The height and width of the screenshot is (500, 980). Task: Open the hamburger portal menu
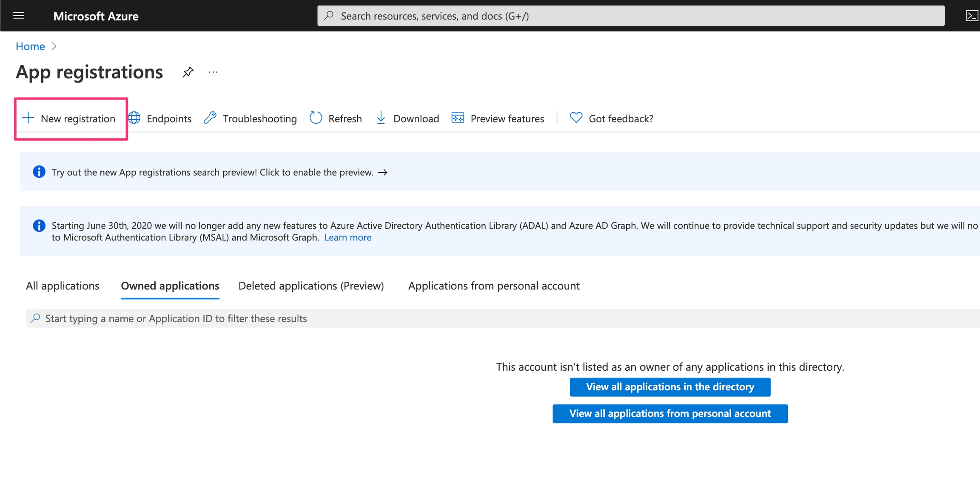point(19,16)
